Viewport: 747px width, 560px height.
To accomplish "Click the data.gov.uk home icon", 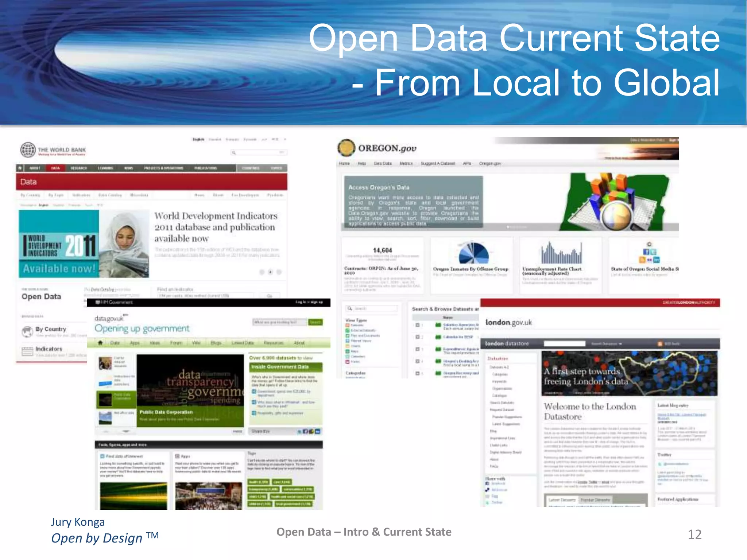I will pos(100,343).
